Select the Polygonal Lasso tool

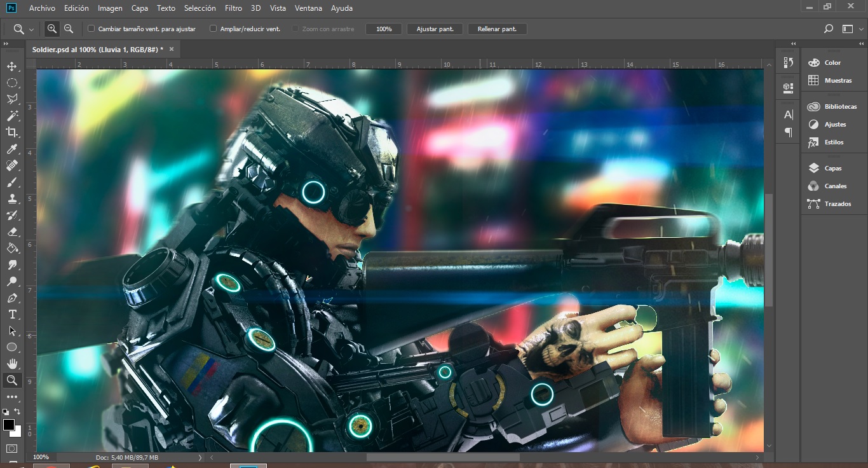(12, 99)
